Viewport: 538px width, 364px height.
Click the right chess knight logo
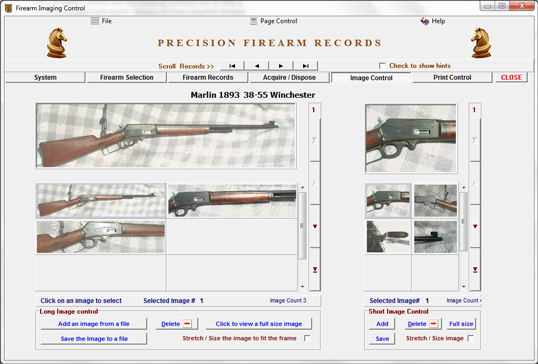pyautogui.click(x=481, y=43)
